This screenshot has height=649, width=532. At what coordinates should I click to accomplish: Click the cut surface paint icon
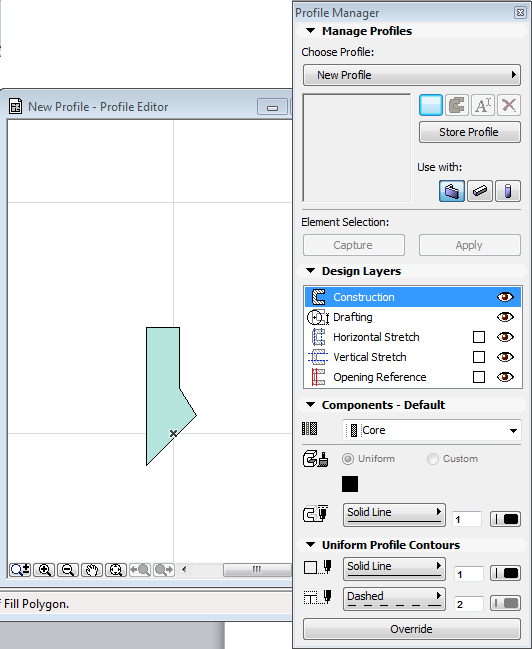[315, 459]
